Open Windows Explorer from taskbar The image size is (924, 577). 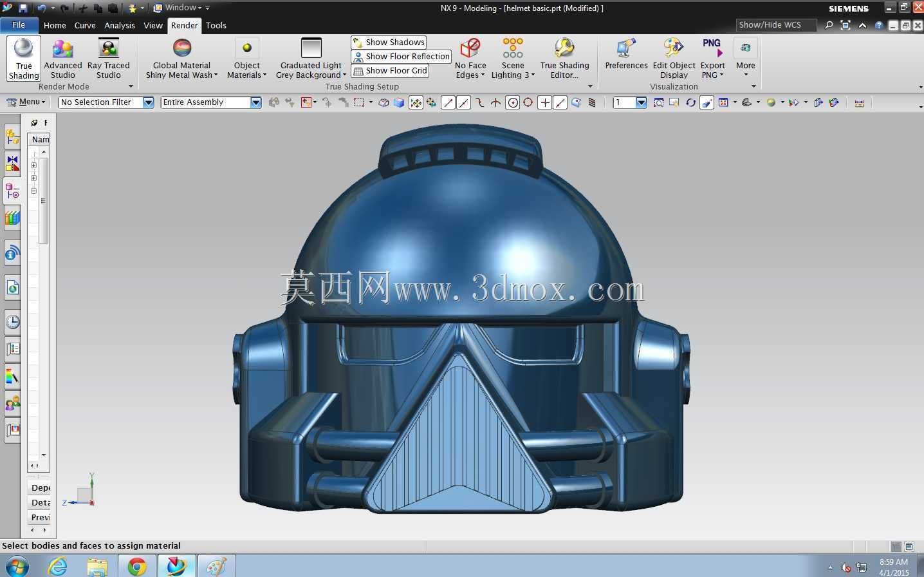coord(97,566)
